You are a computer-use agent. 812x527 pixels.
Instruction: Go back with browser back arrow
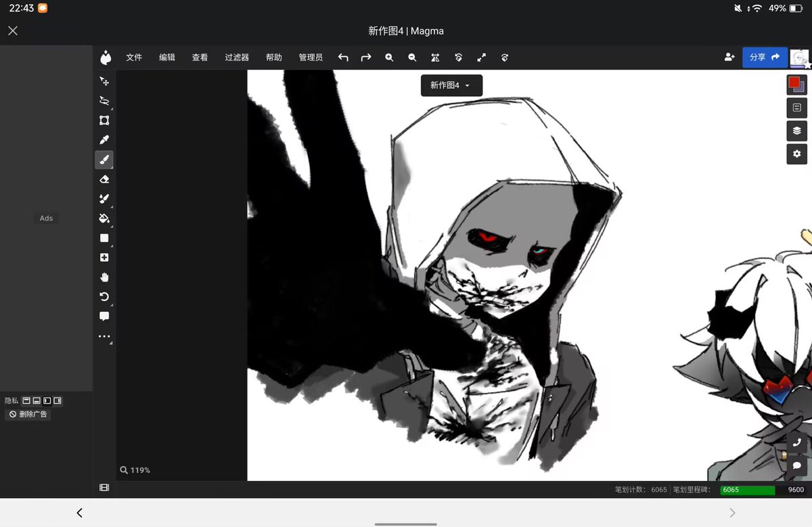point(79,513)
